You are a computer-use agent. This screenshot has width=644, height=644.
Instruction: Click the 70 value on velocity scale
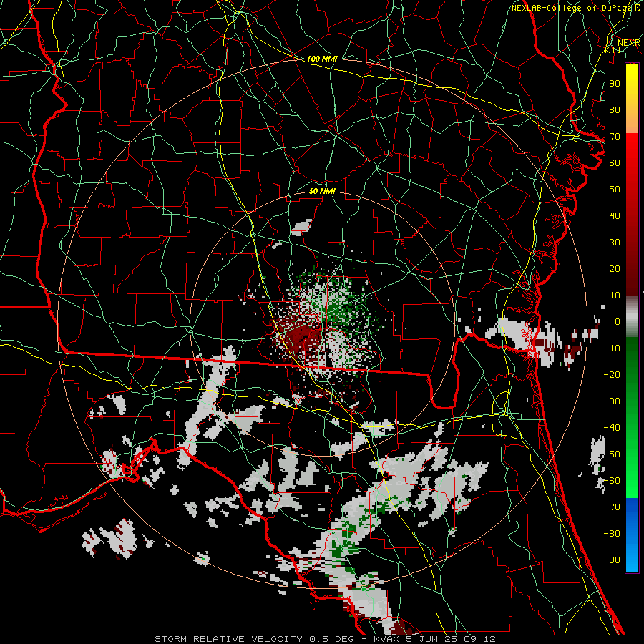615,137
